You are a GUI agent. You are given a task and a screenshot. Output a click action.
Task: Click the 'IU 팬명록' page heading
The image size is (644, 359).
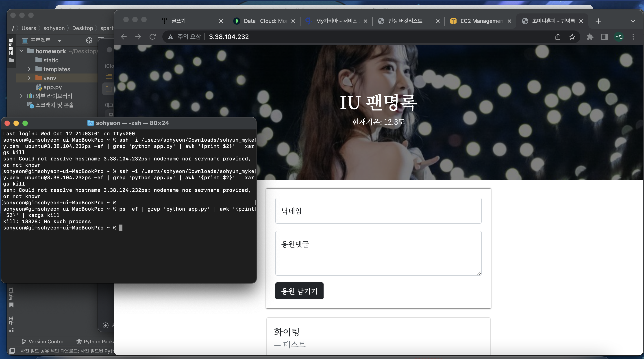click(378, 102)
